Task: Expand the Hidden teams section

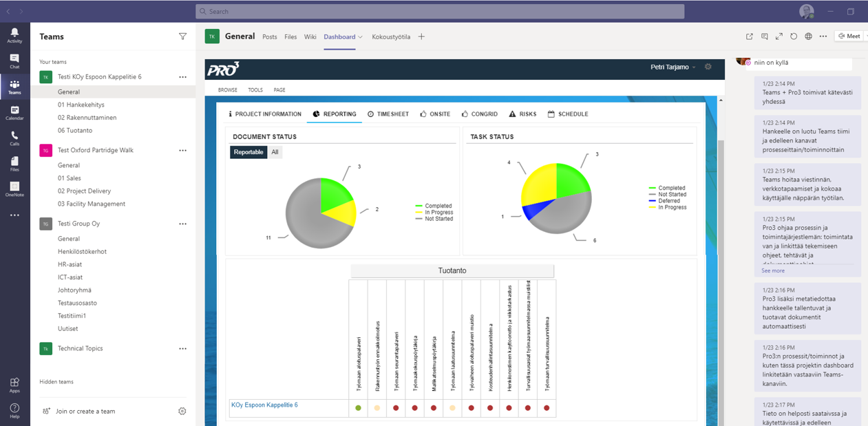Action: (x=56, y=382)
